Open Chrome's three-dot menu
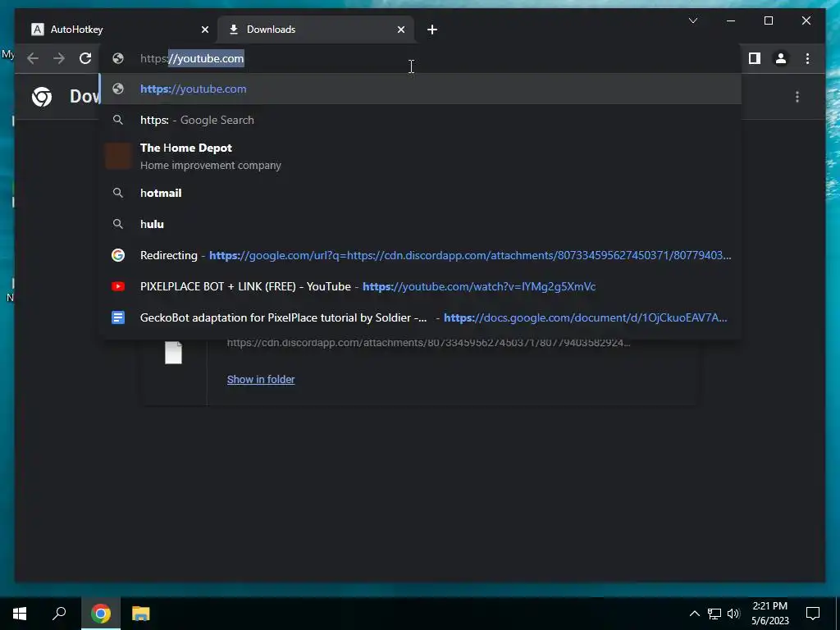Image resolution: width=840 pixels, height=630 pixels. pyautogui.click(x=807, y=58)
